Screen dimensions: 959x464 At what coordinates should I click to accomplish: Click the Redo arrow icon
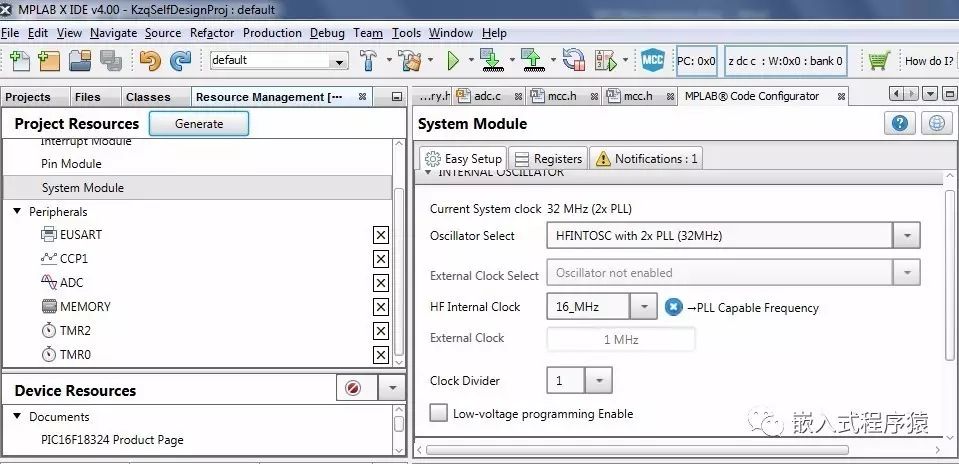(180, 61)
